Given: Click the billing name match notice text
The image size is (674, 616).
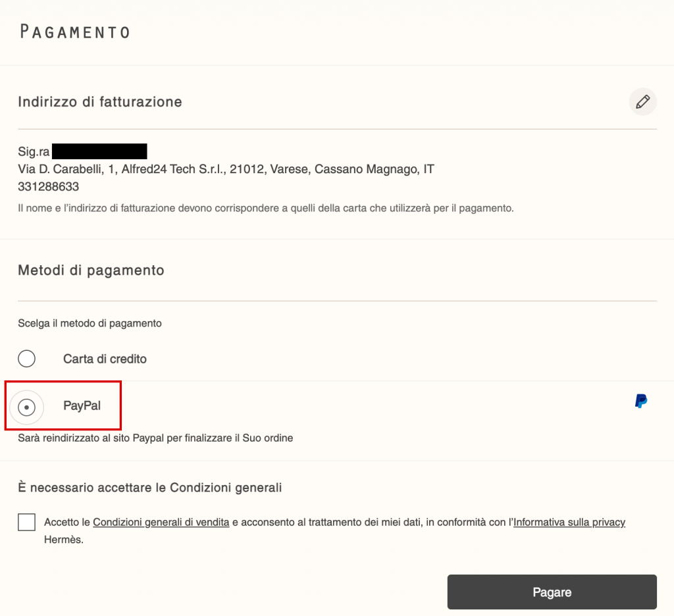Looking at the screenshot, I should pos(265,208).
